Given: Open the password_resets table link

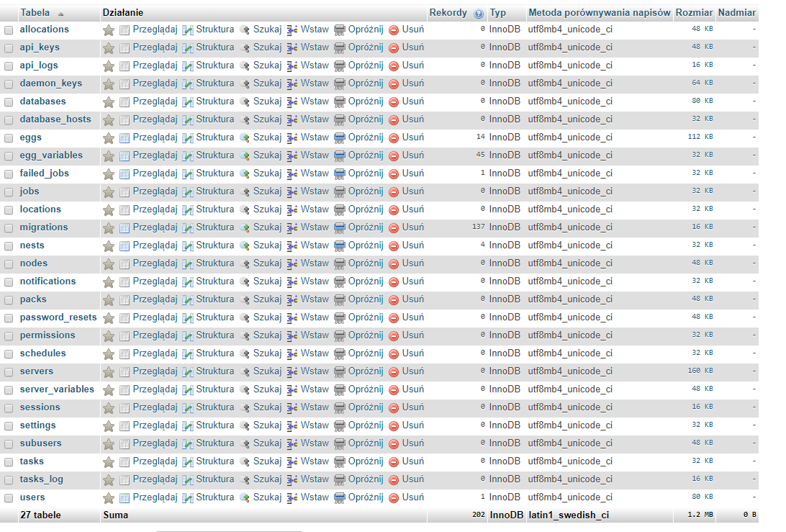Looking at the screenshot, I should pyautogui.click(x=58, y=317).
